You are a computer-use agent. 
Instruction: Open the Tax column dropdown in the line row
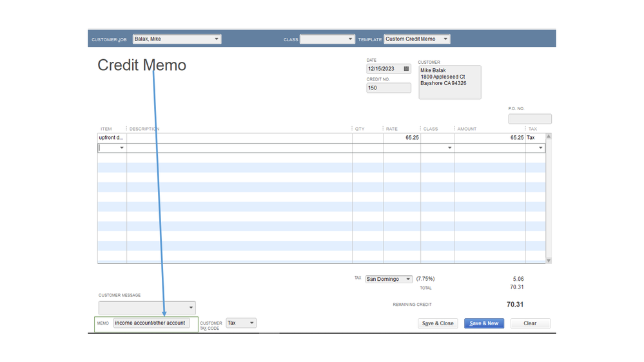click(540, 148)
